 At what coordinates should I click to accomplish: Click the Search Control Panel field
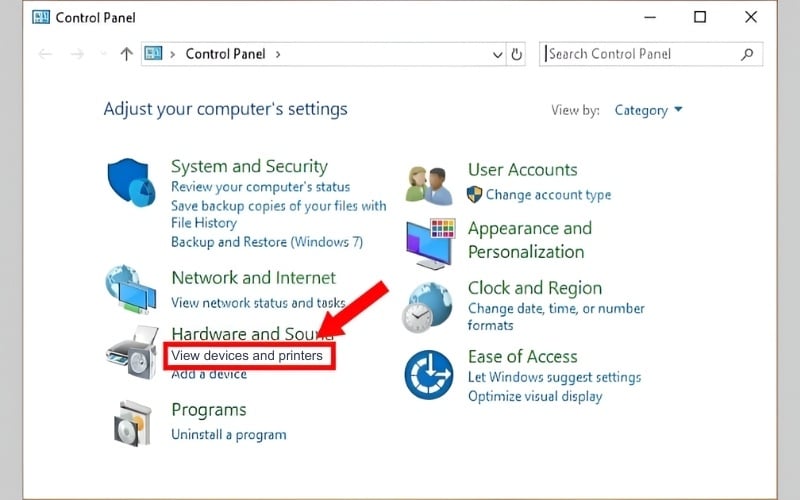click(640, 54)
